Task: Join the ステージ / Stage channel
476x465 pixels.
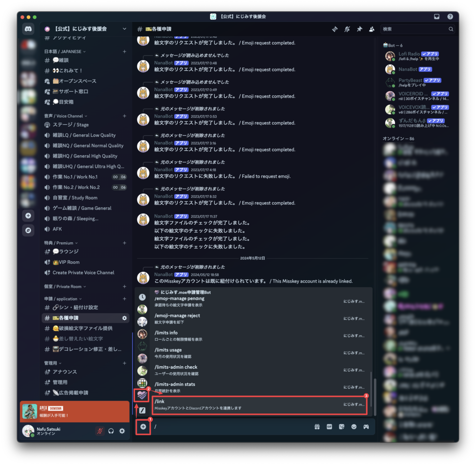Action: pos(86,125)
